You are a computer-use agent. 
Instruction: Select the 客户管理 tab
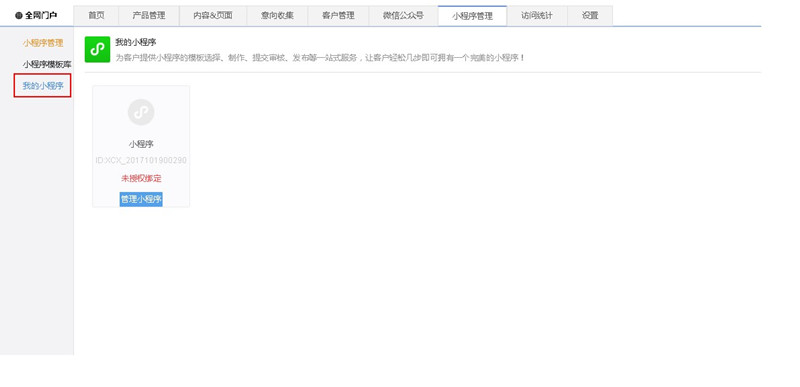[338, 16]
